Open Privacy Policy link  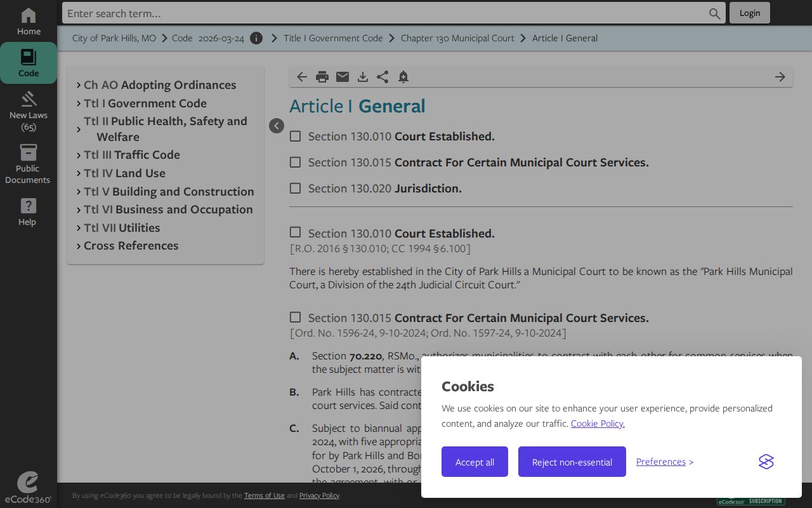[x=319, y=495]
